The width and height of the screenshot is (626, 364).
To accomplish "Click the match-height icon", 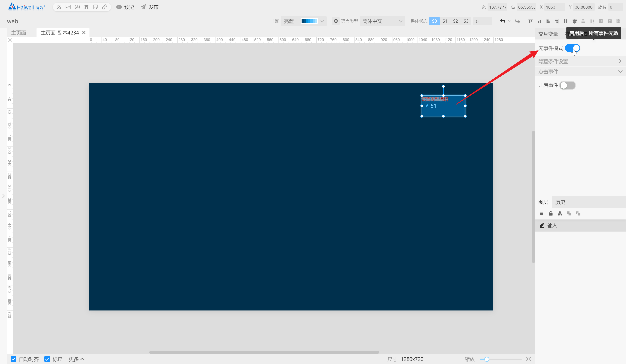I will click(610, 21).
